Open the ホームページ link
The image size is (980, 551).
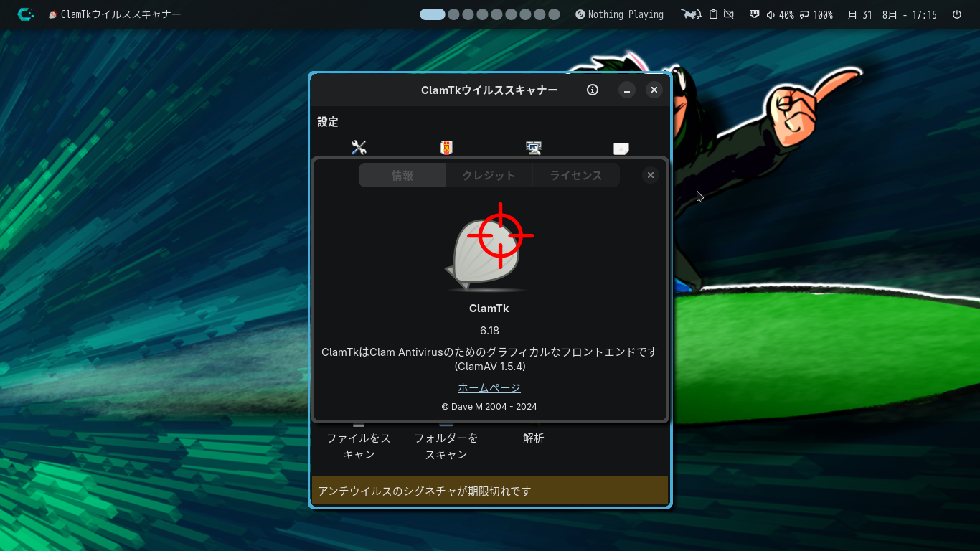pos(489,387)
